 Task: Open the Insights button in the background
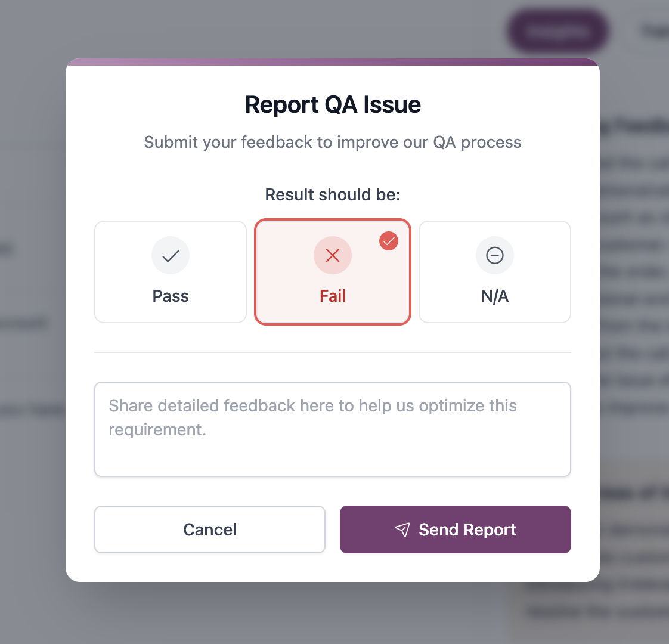[x=557, y=30]
